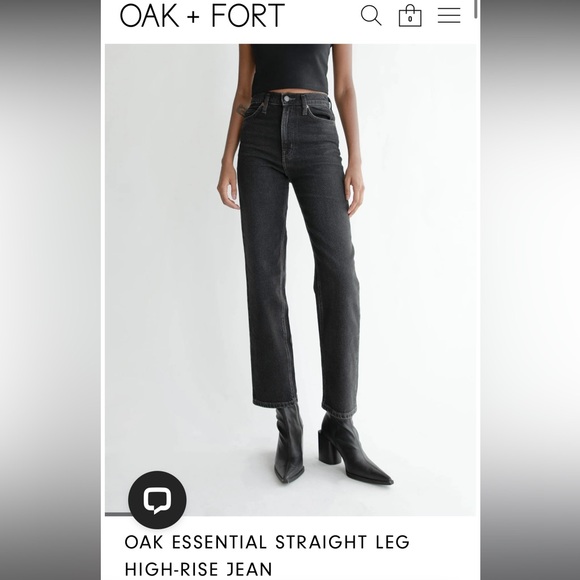
Task: Click the right blurred gray margin
Action: (x=530, y=290)
